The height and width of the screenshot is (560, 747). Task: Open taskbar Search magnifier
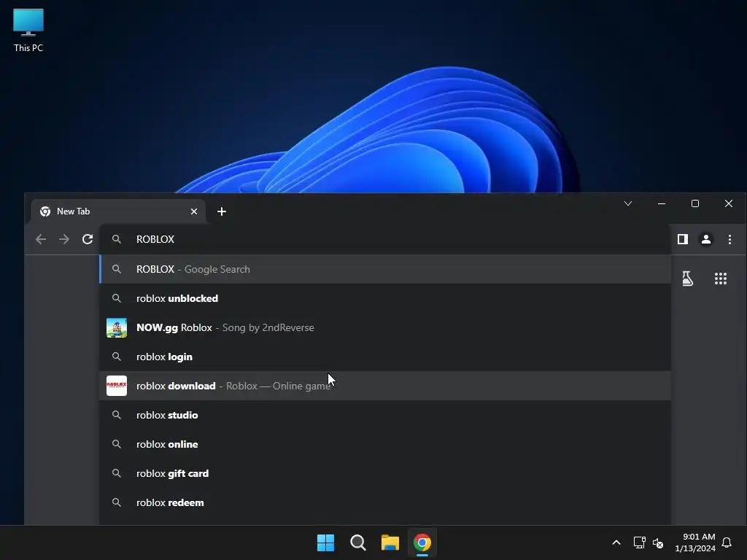[x=357, y=542]
